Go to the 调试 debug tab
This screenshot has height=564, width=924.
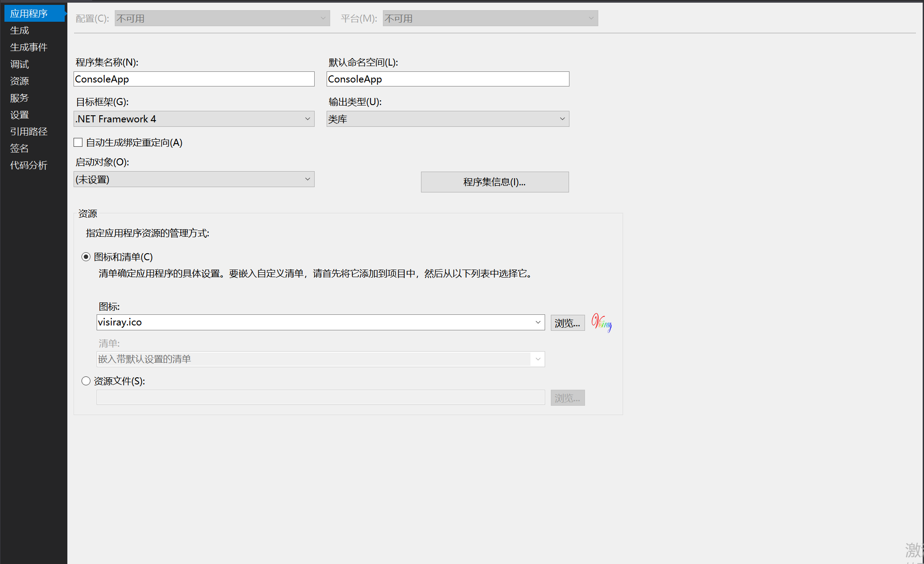tap(19, 64)
